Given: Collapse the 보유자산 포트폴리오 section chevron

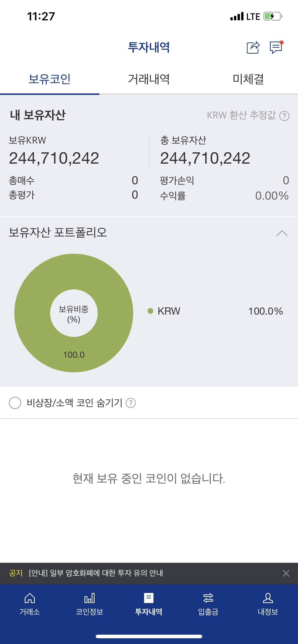Looking at the screenshot, I should point(282,233).
